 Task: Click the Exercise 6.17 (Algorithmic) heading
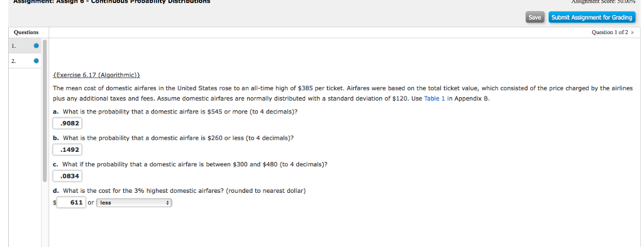click(x=96, y=75)
